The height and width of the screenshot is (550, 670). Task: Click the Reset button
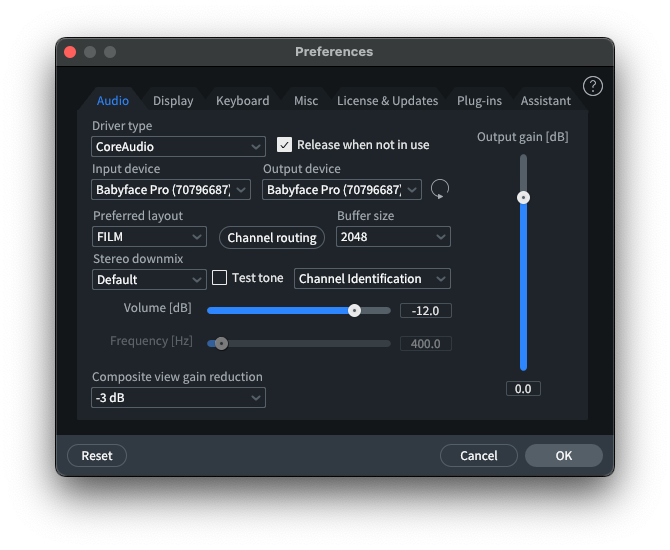pyautogui.click(x=97, y=456)
